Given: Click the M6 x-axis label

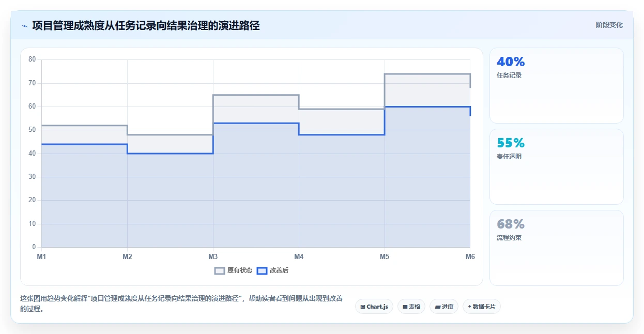Looking at the screenshot, I should point(470,256).
